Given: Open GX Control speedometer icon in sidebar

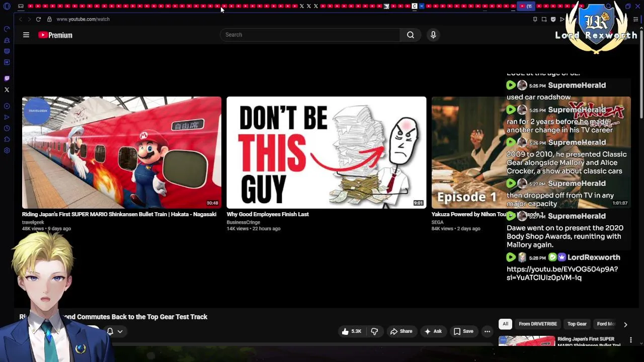Looking at the screenshot, I should pyautogui.click(x=7, y=29).
